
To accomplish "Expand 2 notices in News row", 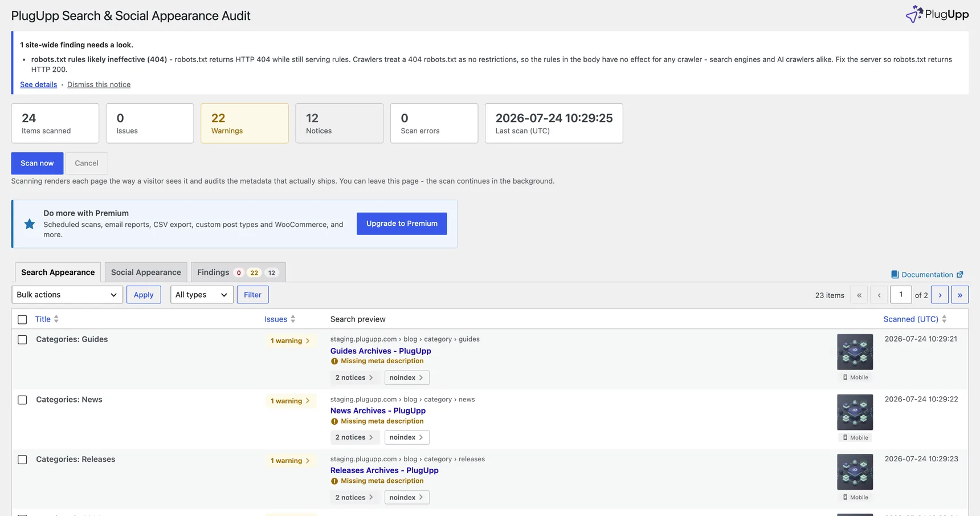I will 354,438.
